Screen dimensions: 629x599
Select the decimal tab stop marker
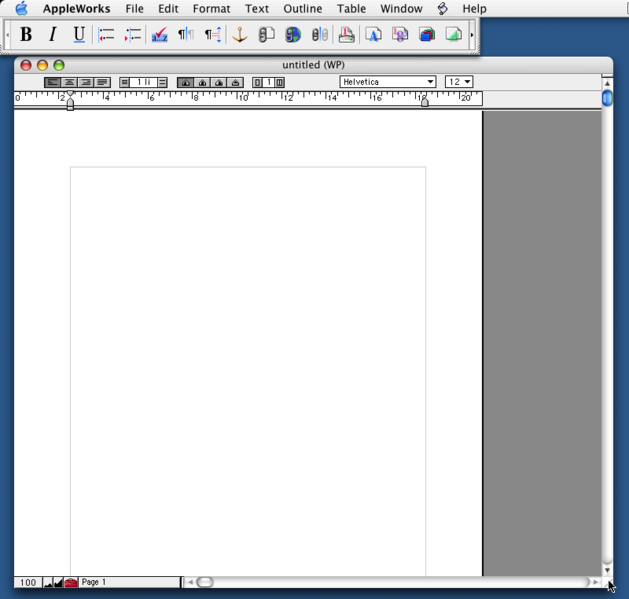point(235,83)
